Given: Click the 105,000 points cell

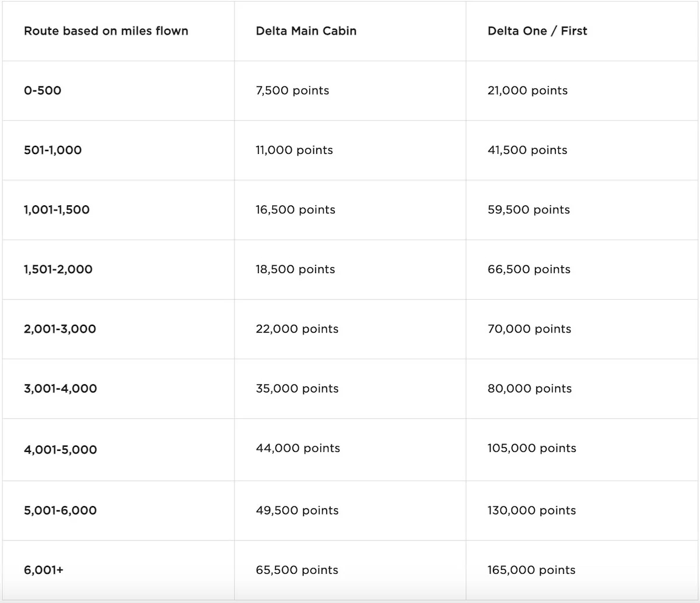Looking at the screenshot, I should (531, 448).
